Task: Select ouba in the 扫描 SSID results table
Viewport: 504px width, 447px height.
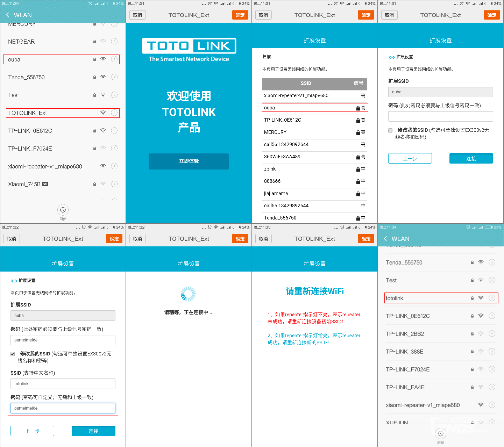Action: [315, 108]
